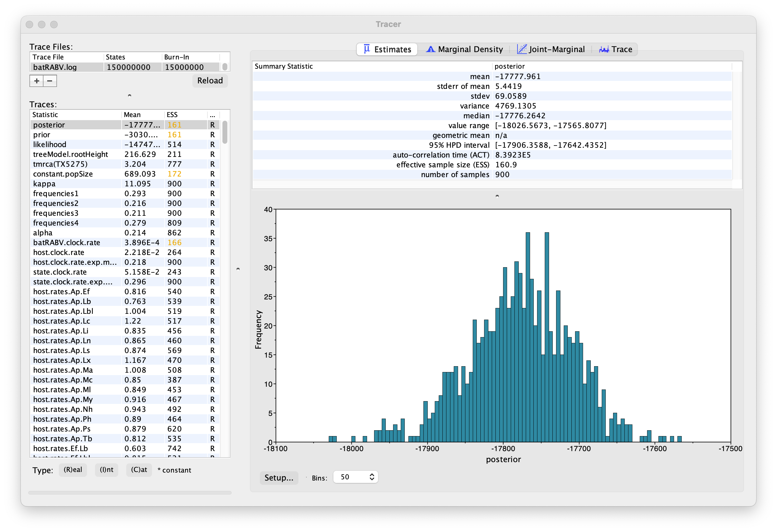Select the likelihood trace row
Image resolution: width=777 pixels, height=532 pixels.
[125, 144]
